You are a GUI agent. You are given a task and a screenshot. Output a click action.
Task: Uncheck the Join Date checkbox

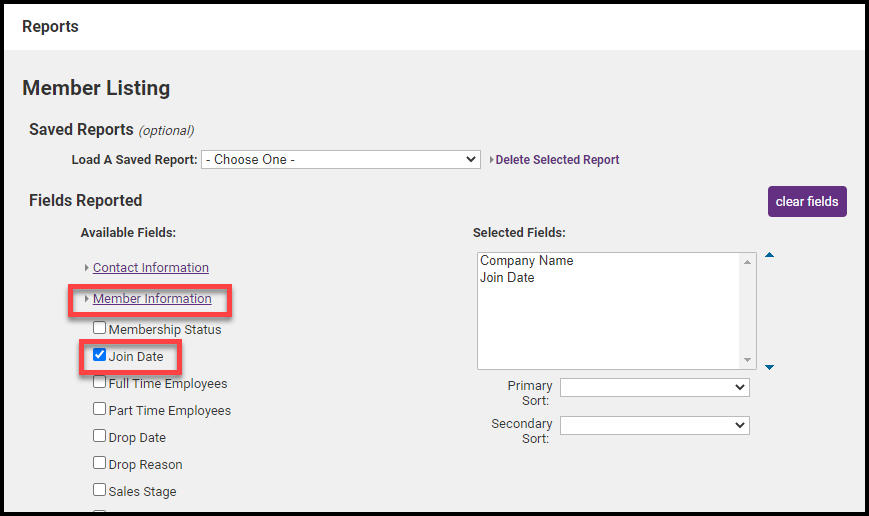(x=100, y=355)
